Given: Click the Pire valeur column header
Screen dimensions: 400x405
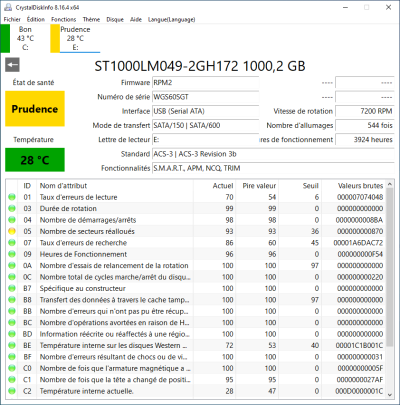Looking at the screenshot, I should [257, 186].
